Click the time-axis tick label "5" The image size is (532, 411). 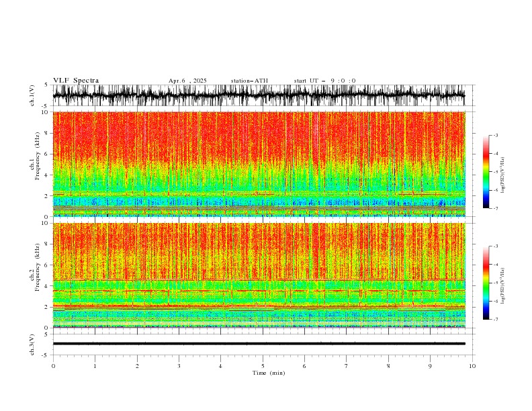tap(263, 366)
